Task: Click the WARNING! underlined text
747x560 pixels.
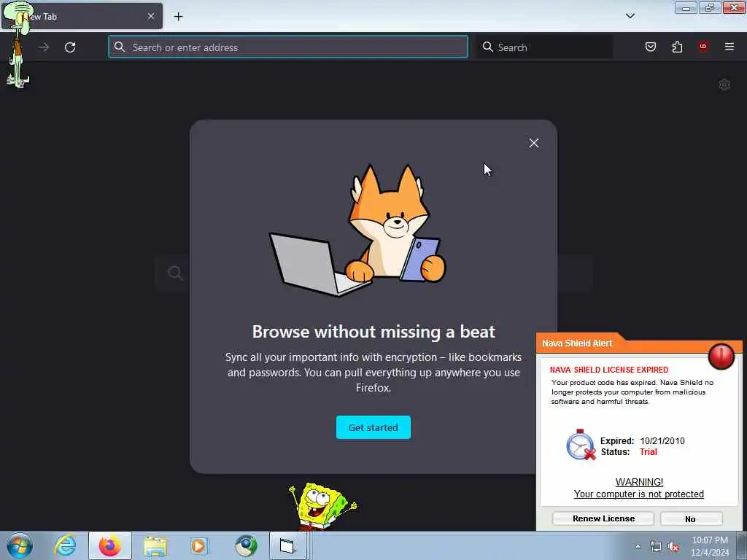Action: (x=639, y=482)
